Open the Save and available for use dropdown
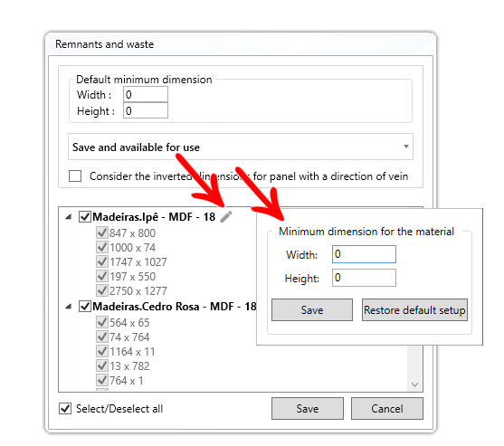The width and height of the screenshot is (504, 446). (241, 147)
